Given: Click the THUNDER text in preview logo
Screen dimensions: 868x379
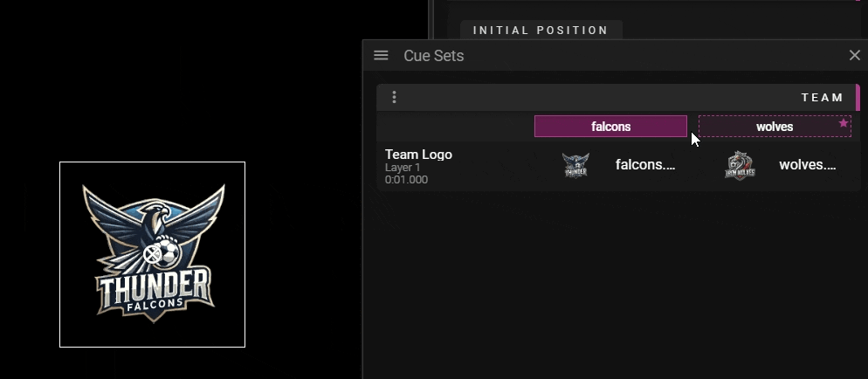Looking at the screenshot, I should pyautogui.click(x=154, y=286).
